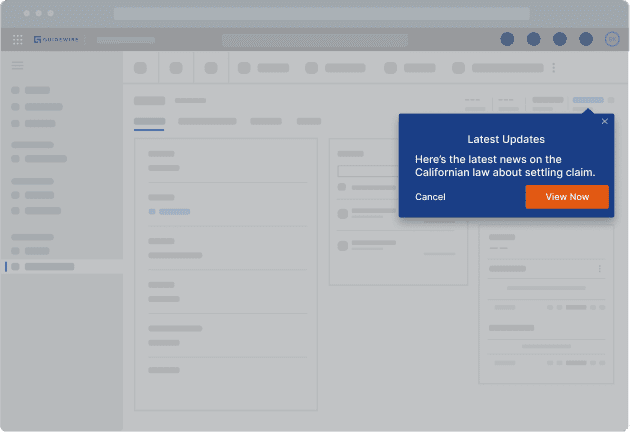
Task: Click the header search field
Action: pyautogui.click(x=315, y=40)
